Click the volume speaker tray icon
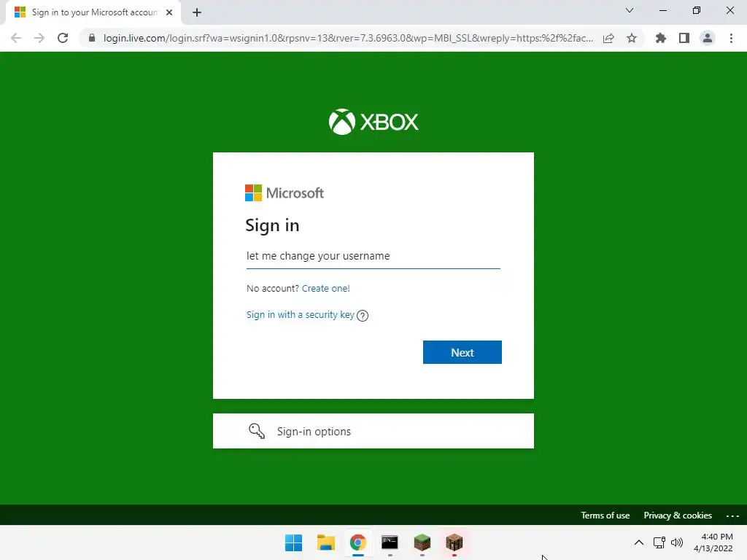 coord(677,542)
